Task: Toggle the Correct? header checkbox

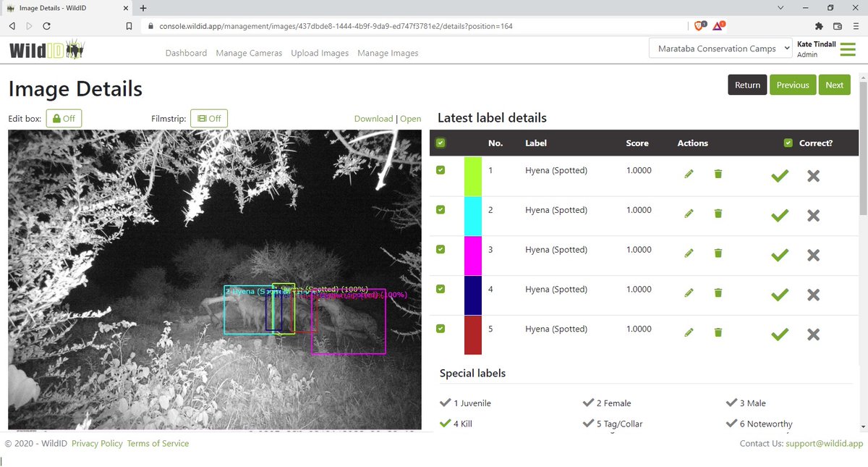Action: click(x=788, y=143)
